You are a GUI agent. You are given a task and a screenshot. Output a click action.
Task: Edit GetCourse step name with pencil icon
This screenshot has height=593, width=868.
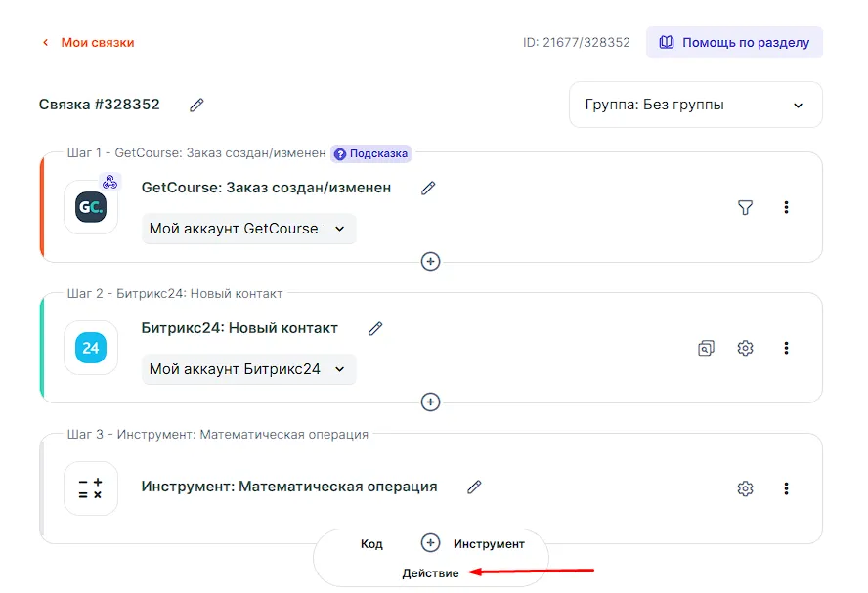coord(428,189)
